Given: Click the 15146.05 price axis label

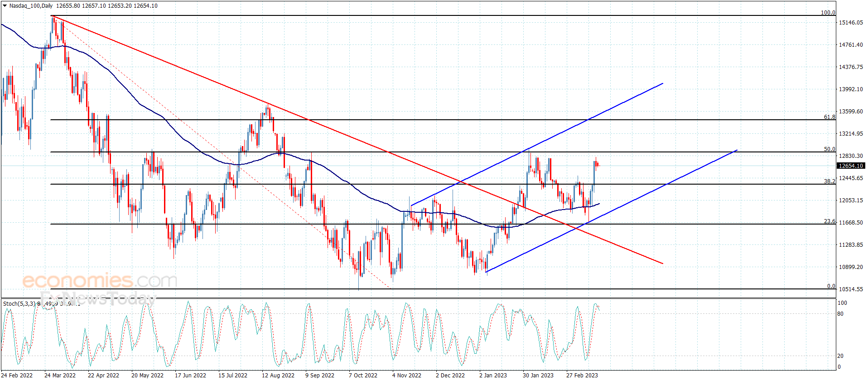Looking at the screenshot, I should click(851, 23).
